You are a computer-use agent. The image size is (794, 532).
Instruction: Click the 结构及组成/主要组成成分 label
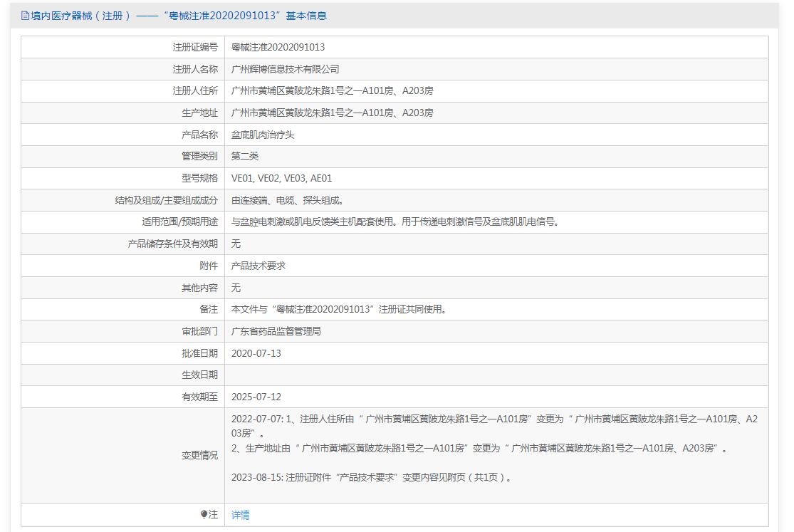click(166, 200)
